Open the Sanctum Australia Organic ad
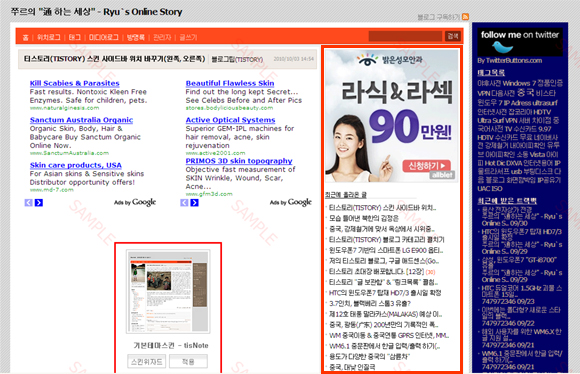 click(x=81, y=120)
